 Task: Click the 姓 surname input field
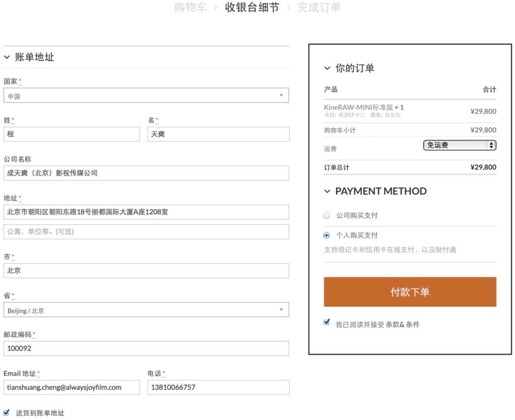coord(71,134)
